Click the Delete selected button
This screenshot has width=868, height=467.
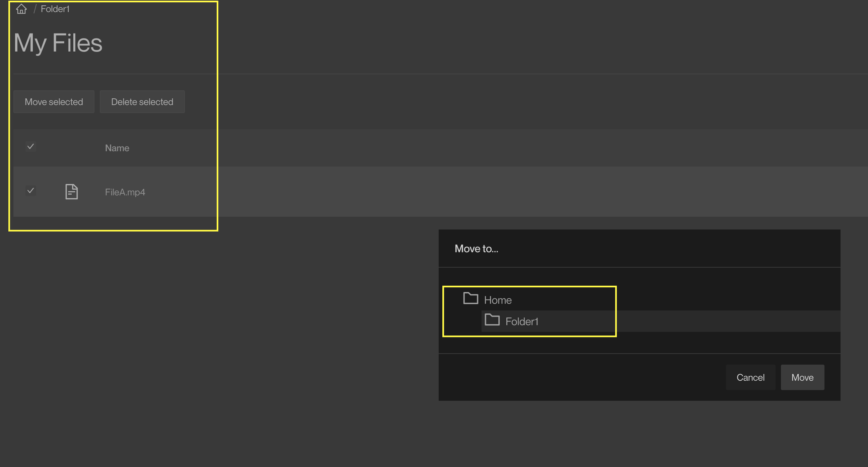142,102
